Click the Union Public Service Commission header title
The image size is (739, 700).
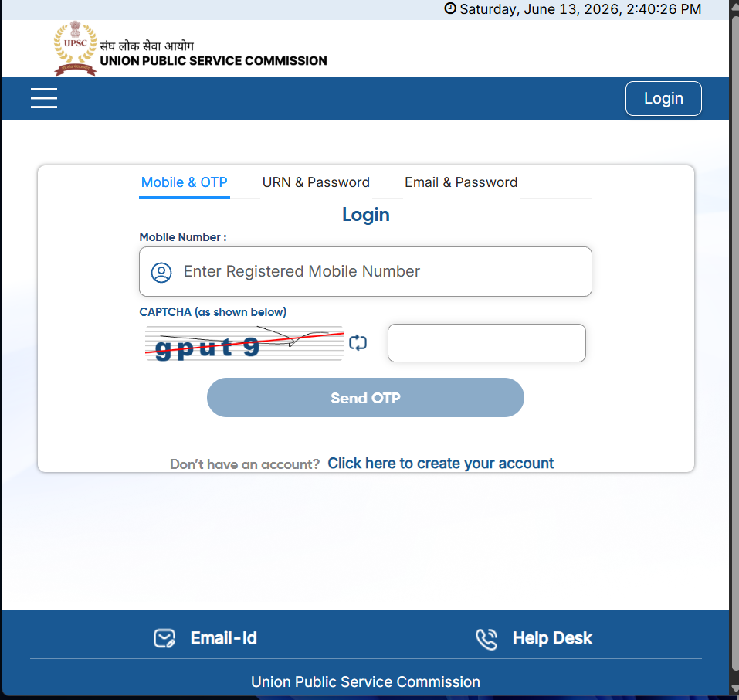[x=213, y=61]
